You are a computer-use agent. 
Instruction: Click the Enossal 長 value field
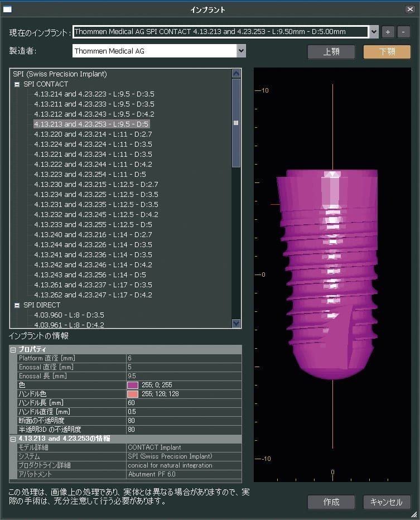[184, 376]
